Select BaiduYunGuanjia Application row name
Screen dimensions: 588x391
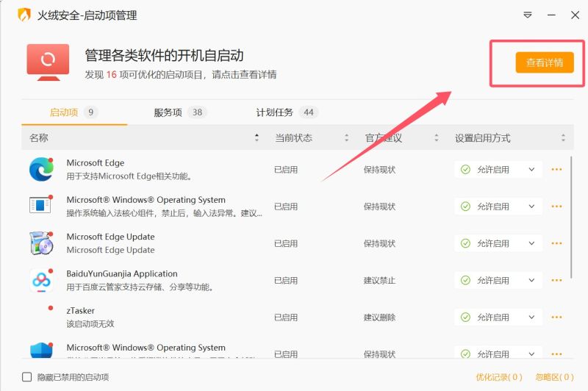pyautogui.click(x=122, y=273)
